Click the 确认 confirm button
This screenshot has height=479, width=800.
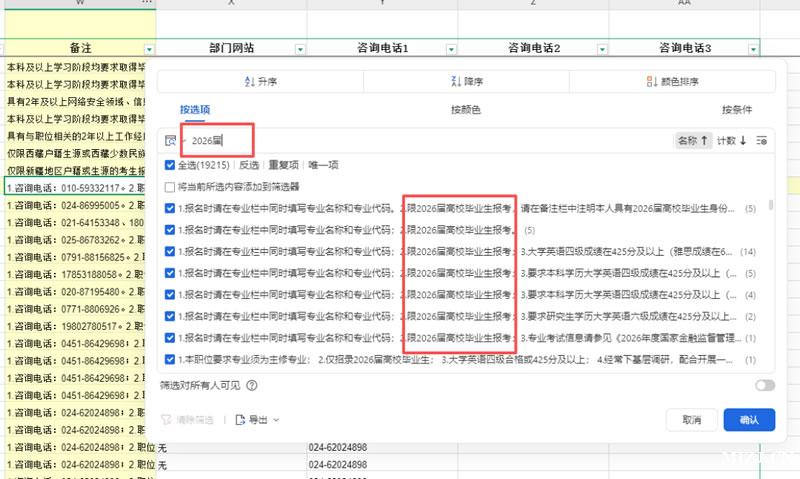(x=749, y=420)
